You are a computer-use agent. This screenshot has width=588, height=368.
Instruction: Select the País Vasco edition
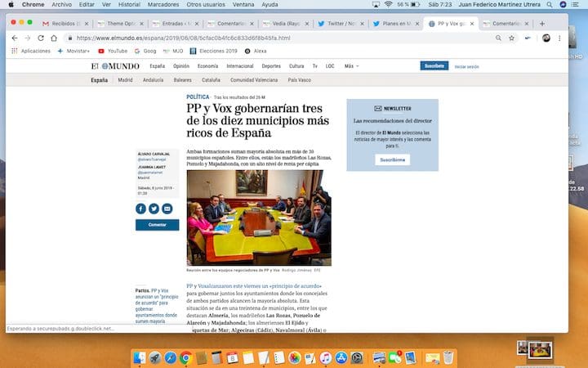(x=299, y=80)
